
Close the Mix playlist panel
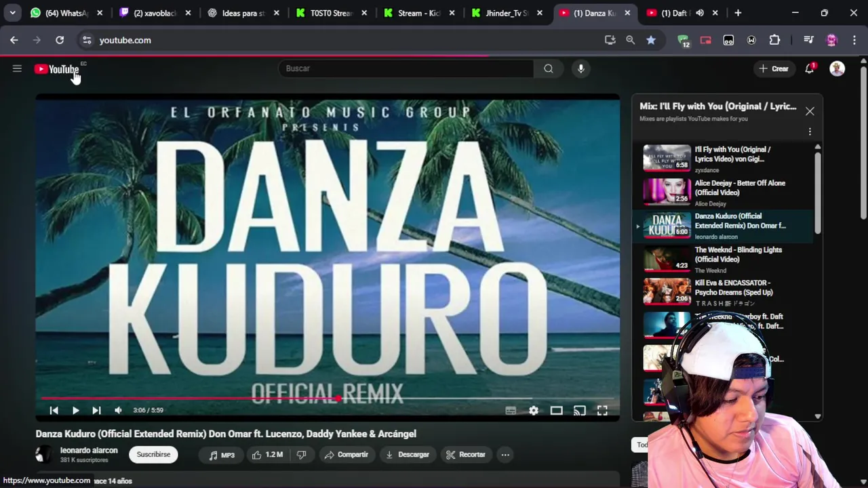click(810, 111)
